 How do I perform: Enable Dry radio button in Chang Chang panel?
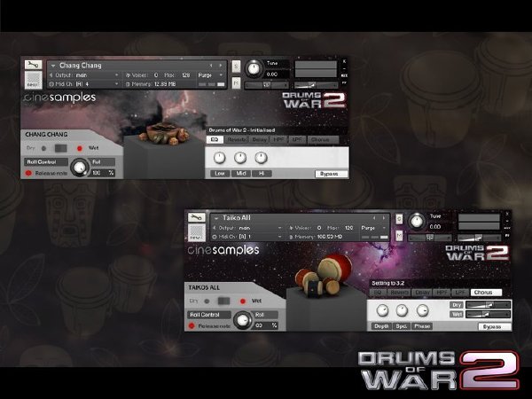(x=43, y=148)
